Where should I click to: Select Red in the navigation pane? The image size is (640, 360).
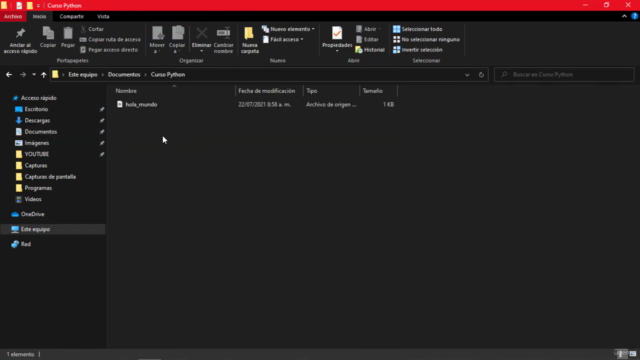tap(26, 244)
